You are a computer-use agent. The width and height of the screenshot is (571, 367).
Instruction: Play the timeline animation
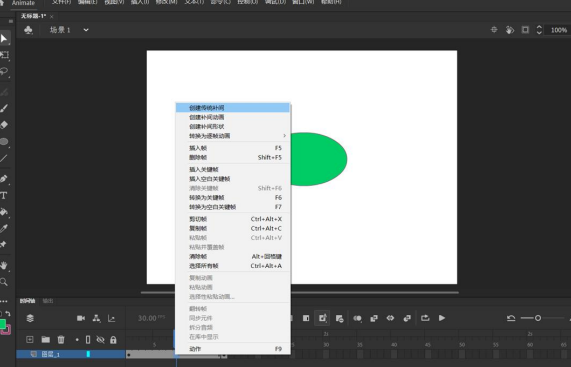coord(442,318)
